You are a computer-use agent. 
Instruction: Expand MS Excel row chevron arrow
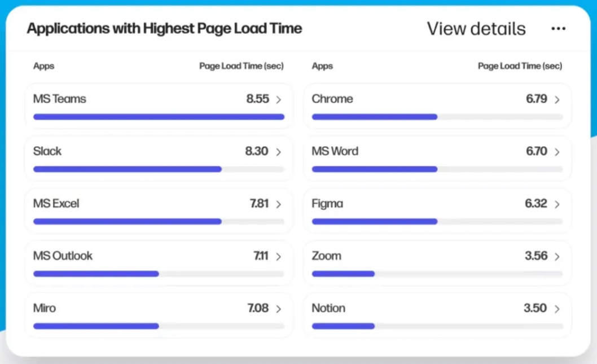(x=278, y=204)
